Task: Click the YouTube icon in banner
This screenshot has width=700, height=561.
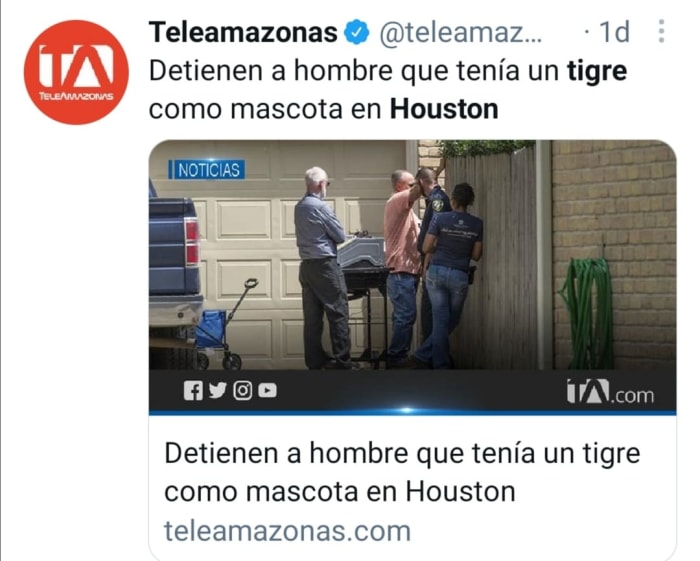Action: [267, 391]
